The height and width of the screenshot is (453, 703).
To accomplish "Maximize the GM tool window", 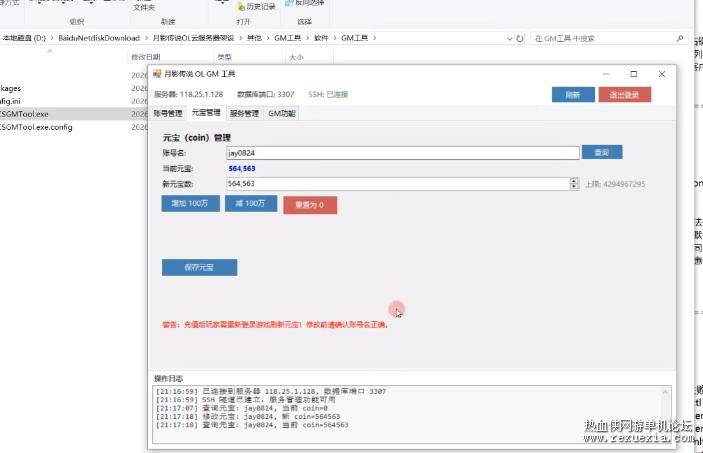I will [x=634, y=74].
